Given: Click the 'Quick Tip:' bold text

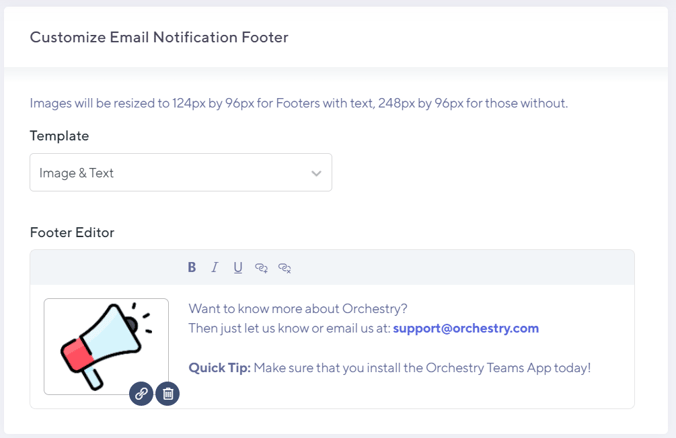Looking at the screenshot, I should 219,368.
